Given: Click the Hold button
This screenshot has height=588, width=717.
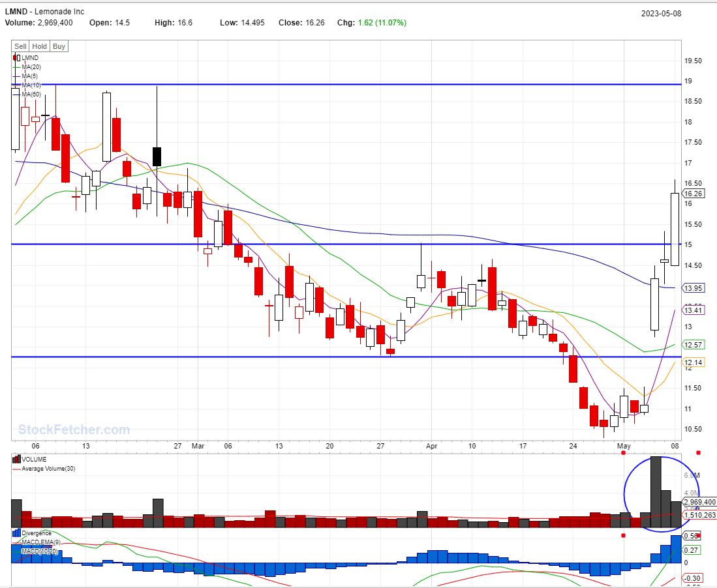Looking at the screenshot, I should tap(39, 46).
